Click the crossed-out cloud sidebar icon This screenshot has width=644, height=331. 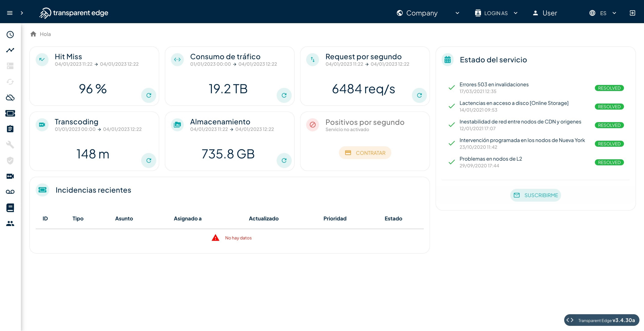10,97
